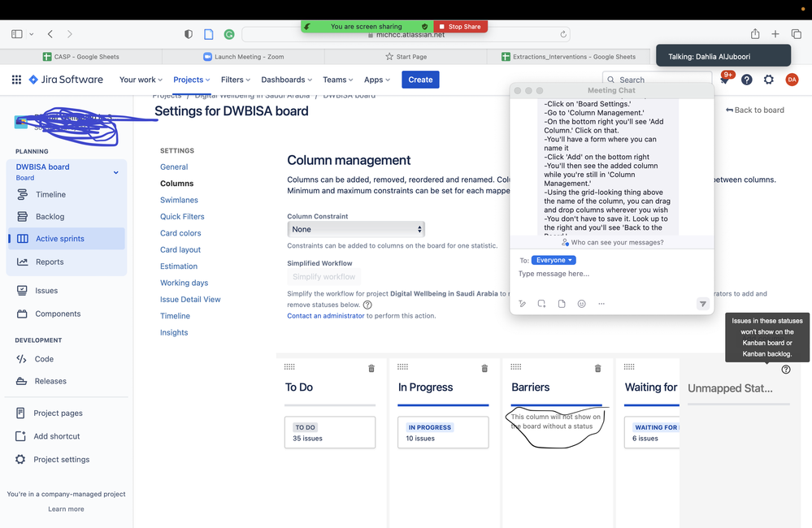Open Card layout settings
Image resolution: width=812 pixels, height=528 pixels.
(x=180, y=249)
